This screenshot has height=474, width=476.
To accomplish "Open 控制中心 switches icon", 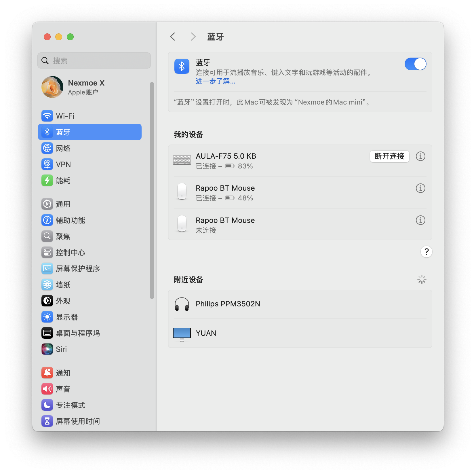I will pyautogui.click(x=47, y=253).
